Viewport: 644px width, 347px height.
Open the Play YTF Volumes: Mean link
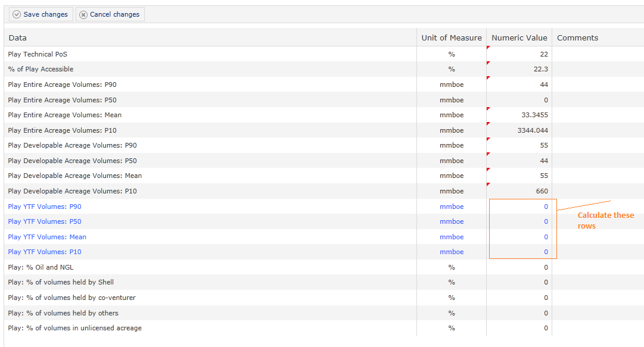pos(47,237)
